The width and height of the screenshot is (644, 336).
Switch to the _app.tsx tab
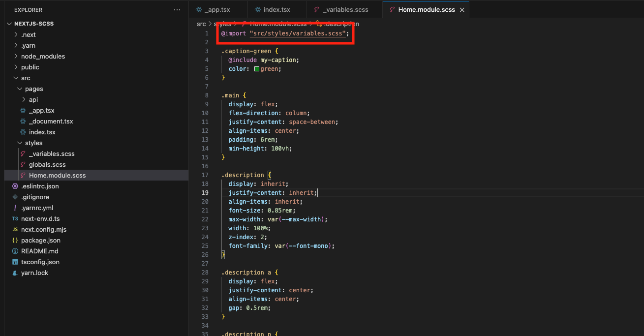tap(218, 10)
